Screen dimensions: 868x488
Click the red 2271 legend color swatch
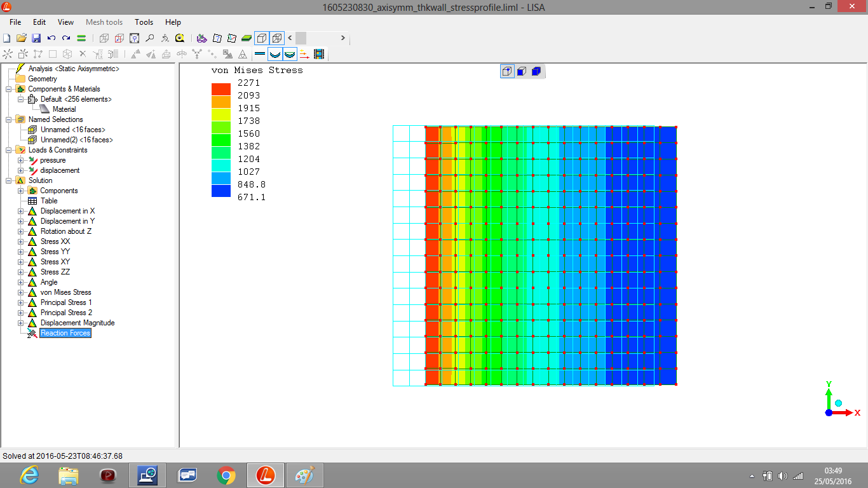coord(220,89)
